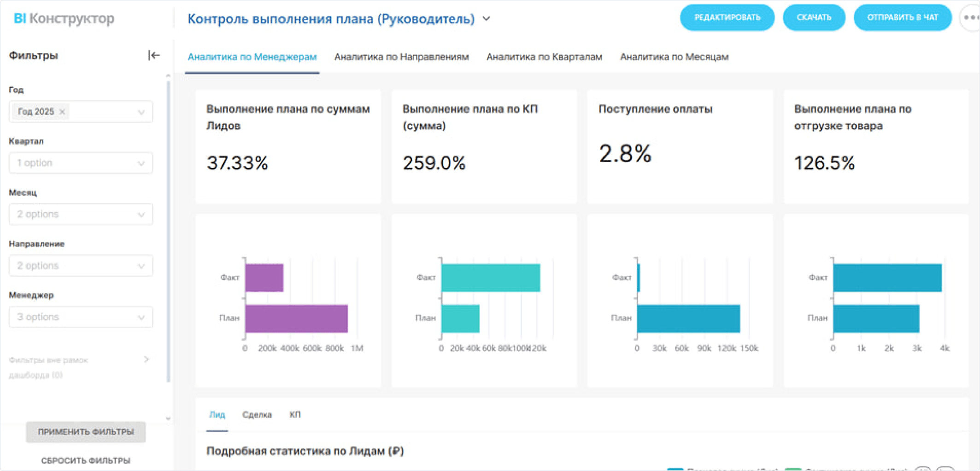Image resolution: width=980 pixels, height=471 pixels.
Task: Expand Фильтры вне рамок дашборда section
Action: tap(146, 360)
